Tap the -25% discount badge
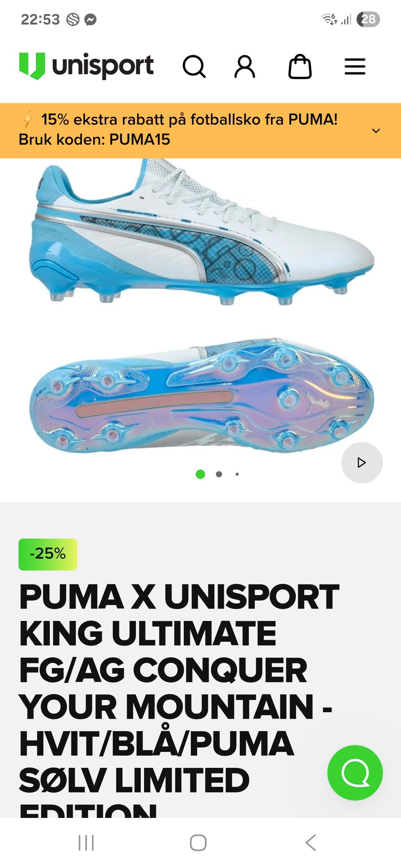Image resolution: width=401 pixels, height=868 pixels. (x=48, y=554)
